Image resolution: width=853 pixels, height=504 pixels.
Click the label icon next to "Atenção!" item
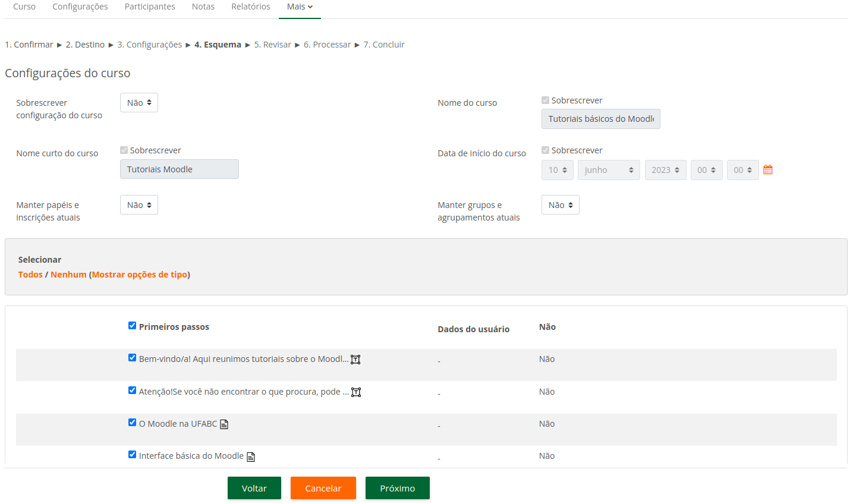pyautogui.click(x=355, y=392)
